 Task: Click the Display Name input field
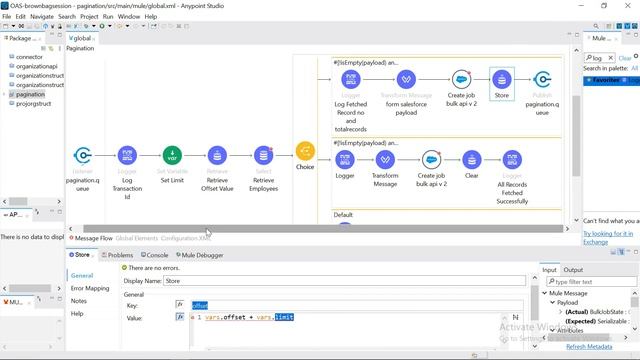[x=344, y=281]
